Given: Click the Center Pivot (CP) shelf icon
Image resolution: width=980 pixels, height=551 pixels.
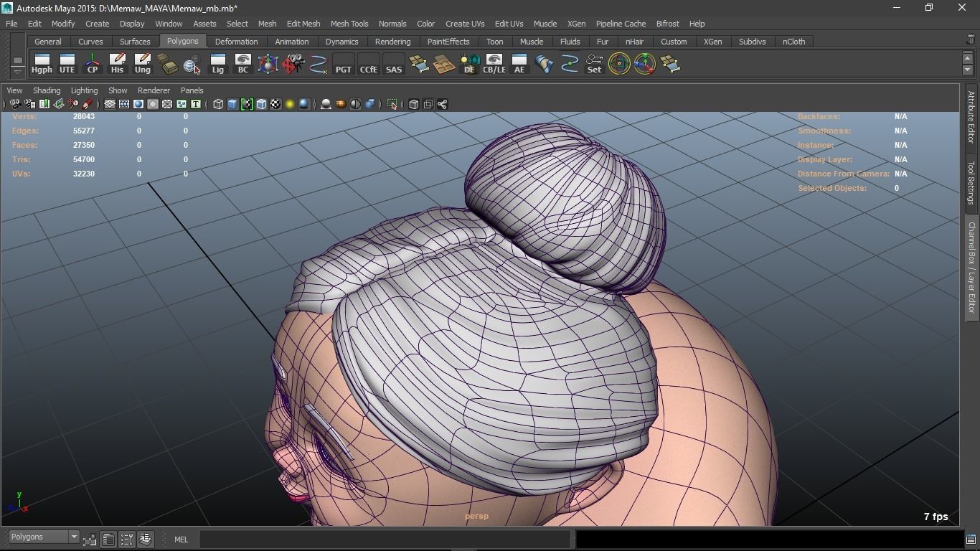Looking at the screenshot, I should (92, 64).
